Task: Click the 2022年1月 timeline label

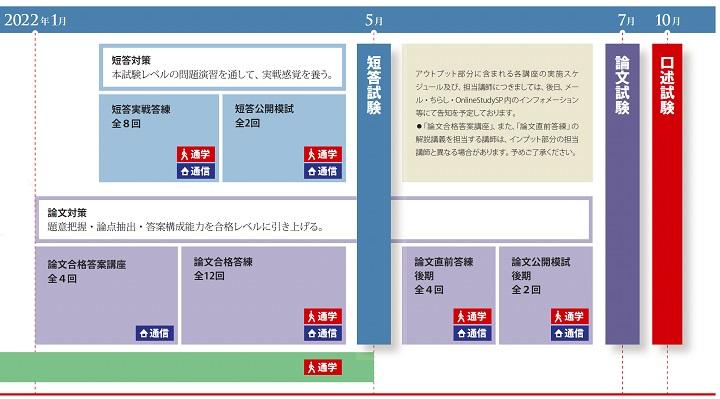Action: (35, 20)
